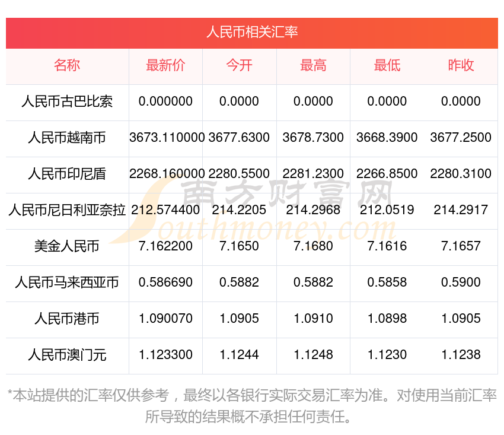Select the 今开 column header
Viewport: 504px width, 435px height.
point(239,65)
